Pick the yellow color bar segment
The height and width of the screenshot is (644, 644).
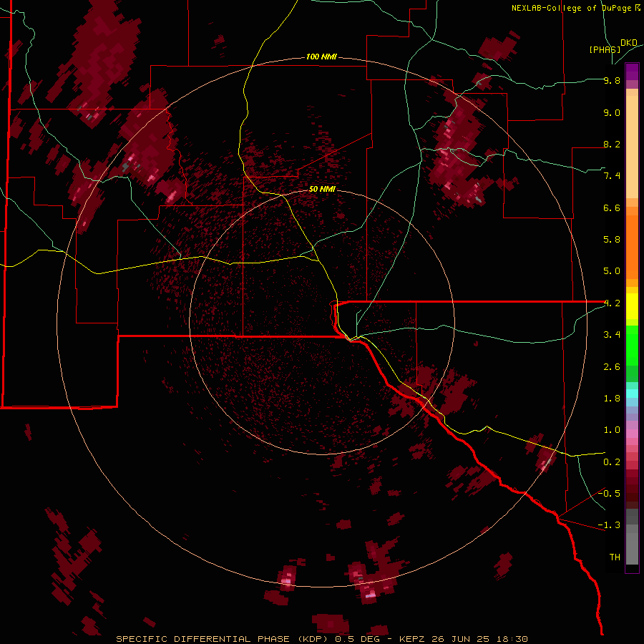pyautogui.click(x=632, y=306)
